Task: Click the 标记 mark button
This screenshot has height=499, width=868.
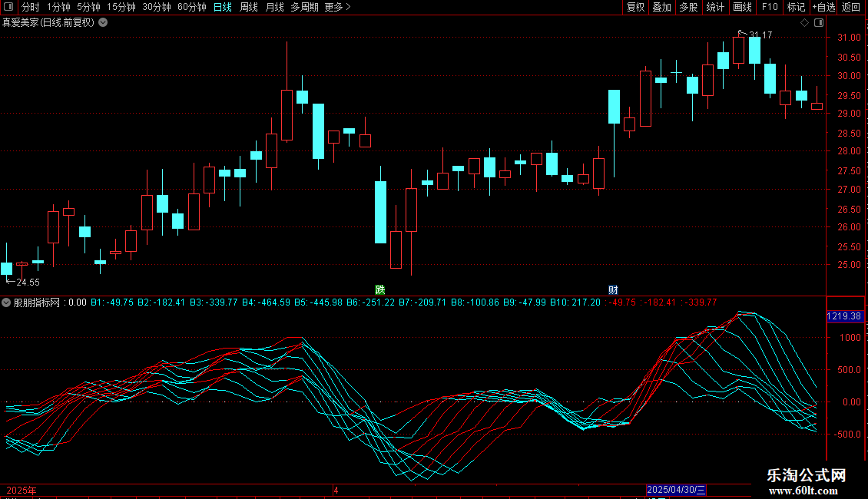Action: 796,7
